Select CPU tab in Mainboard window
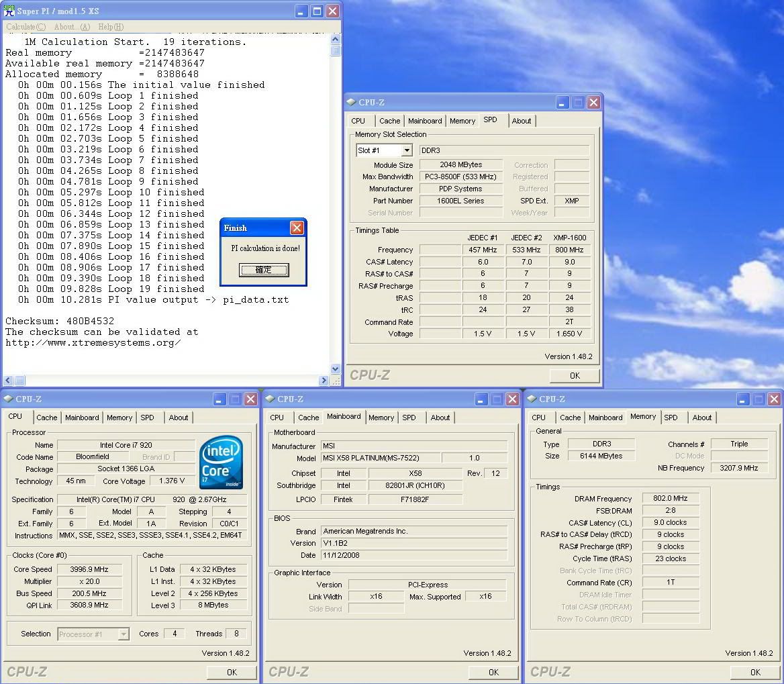The width and height of the screenshot is (784, 684). (x=277, y=418)
